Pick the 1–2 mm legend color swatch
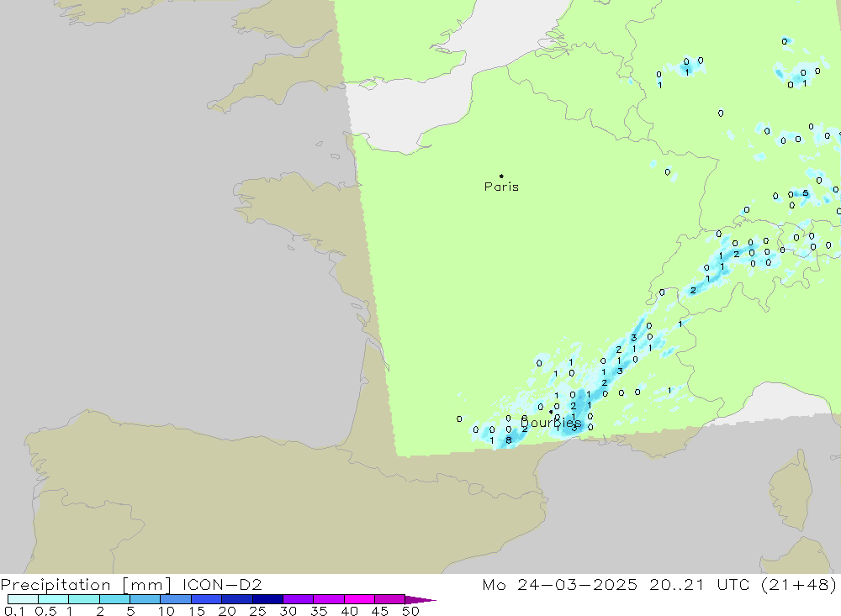Screen dimensions: 841x616 (84, 599)
